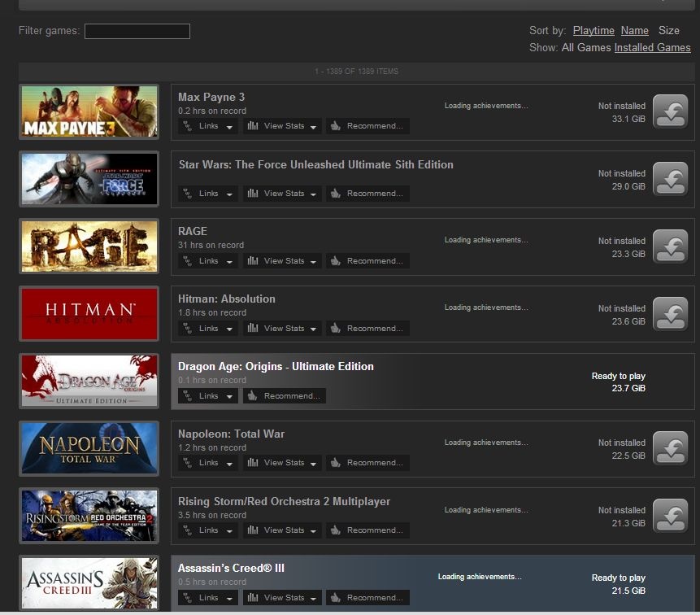The height and width of the screenshot is (615, 700).
Task: Show only Installed Games
Action: point(652,47)
